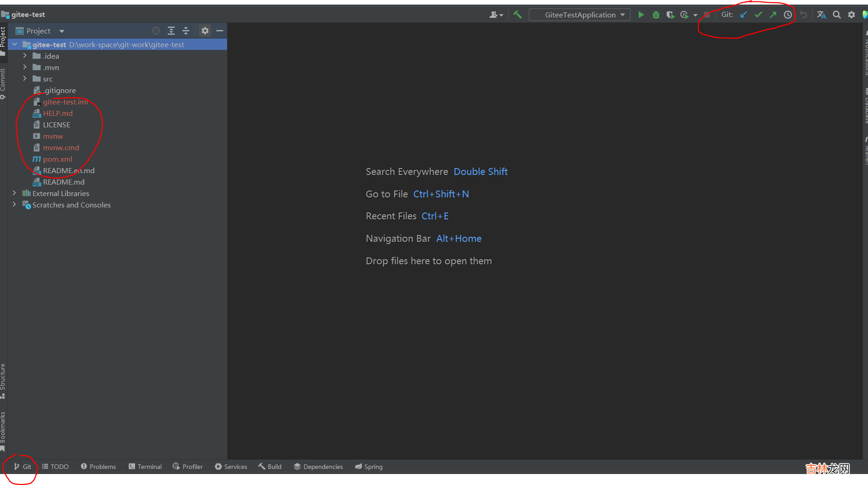Start debugging with the bug icon
This screenshot has width=868, height=485.
[656, 15]
